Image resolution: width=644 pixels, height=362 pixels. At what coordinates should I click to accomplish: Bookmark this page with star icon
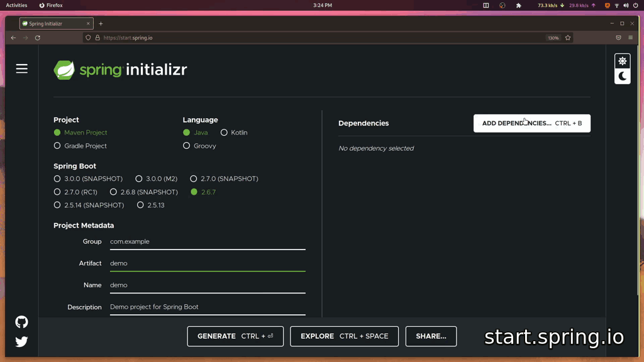(568, 38)
